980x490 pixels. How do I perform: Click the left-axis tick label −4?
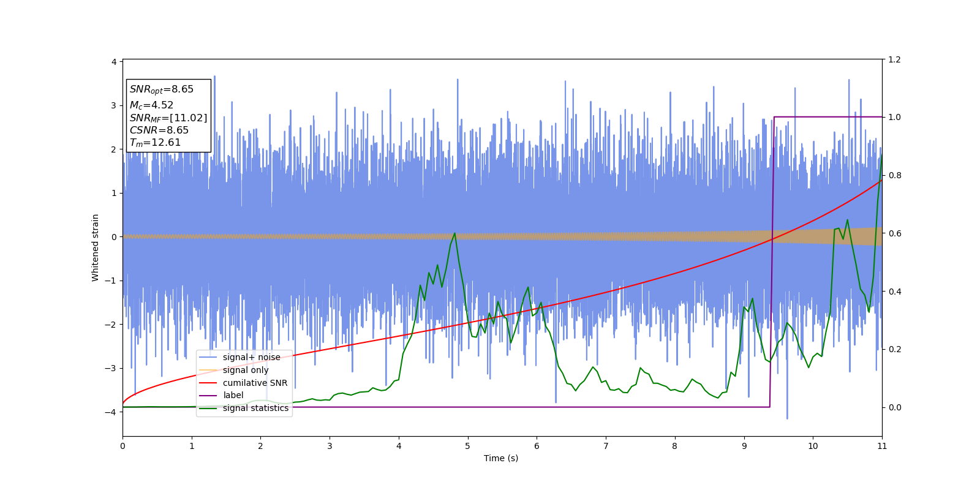click(x=111, y=412)
